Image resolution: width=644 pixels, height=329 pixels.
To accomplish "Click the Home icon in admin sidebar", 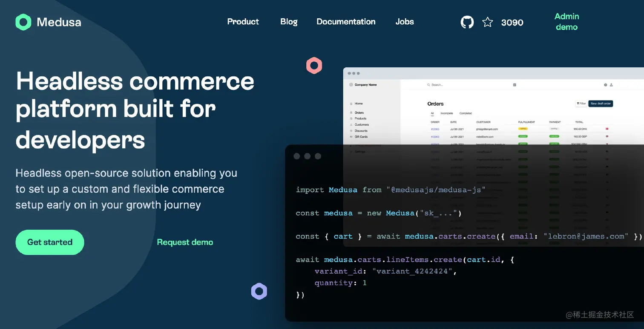I will 351,104.
